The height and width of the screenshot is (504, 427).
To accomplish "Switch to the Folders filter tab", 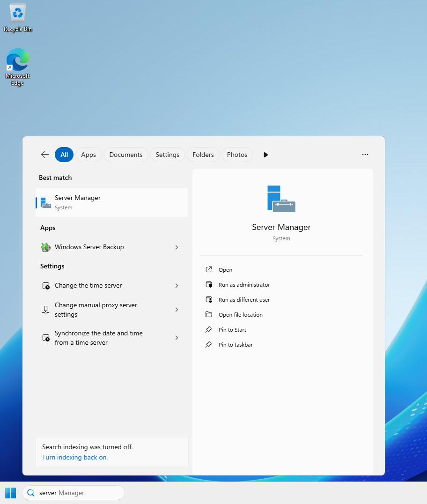I will pyautogui.click(x=203, y=155).
